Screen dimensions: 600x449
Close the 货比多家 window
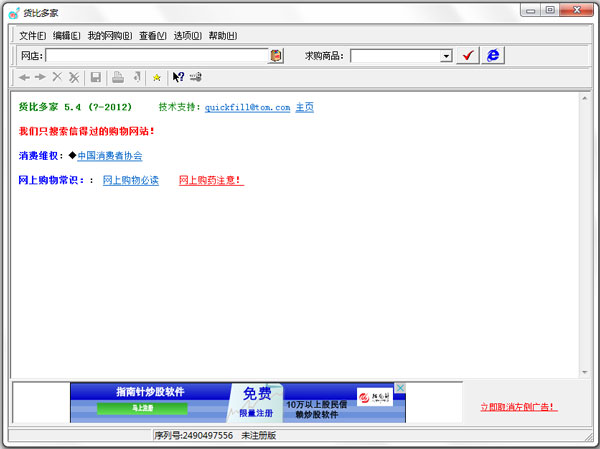click(x=577, y=10)
